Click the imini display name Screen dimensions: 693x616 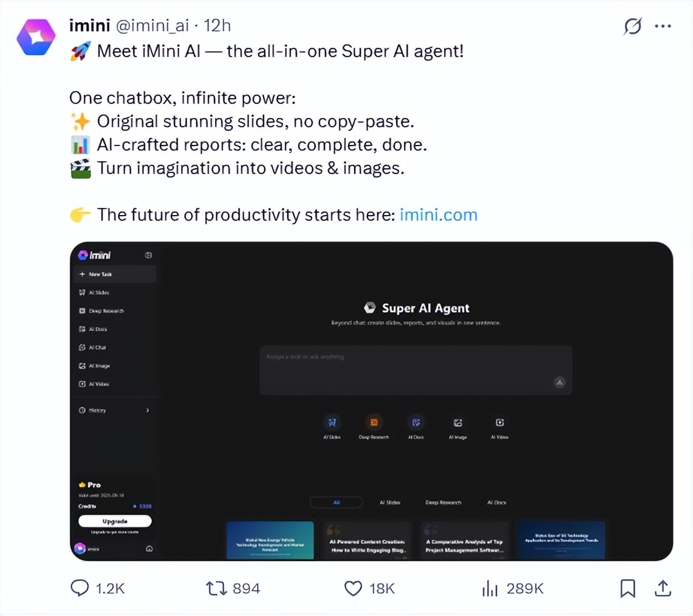coord(89,25)
